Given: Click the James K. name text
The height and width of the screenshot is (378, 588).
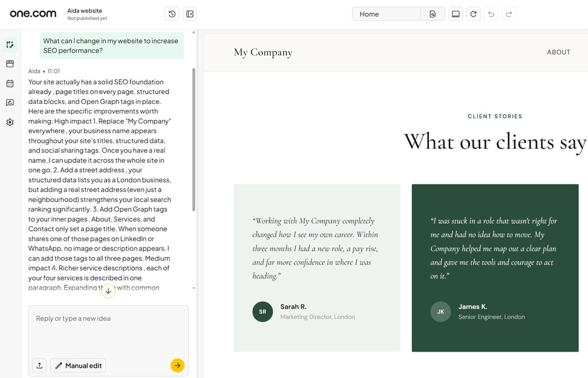Looking at the screenshot, I should click(x=473, y=307).
